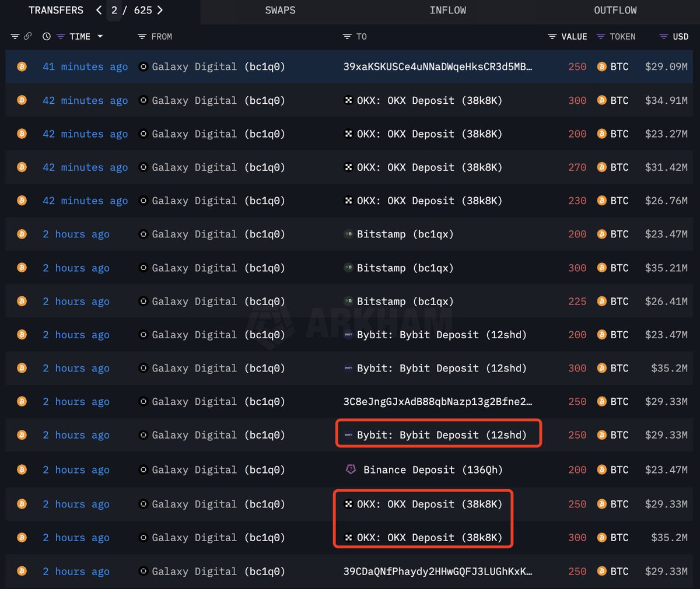Click the clock icon in the column header

(x=47, y=36)
